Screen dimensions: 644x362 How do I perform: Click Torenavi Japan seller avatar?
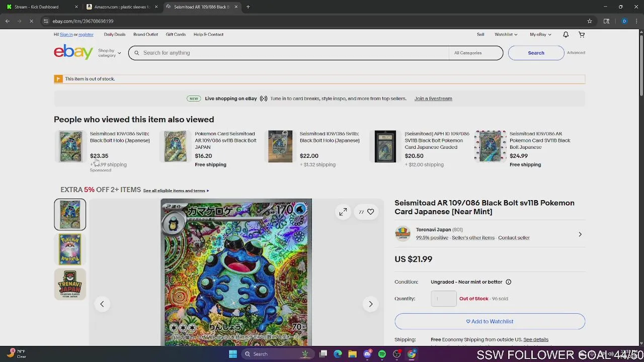click(403, 234)
